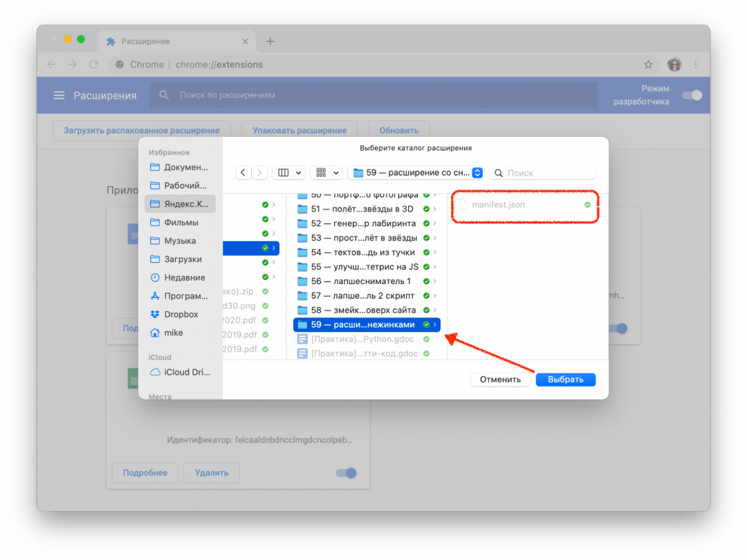
Task: Click the profile avatar in Chrome toolbar
Action: (x=674, y=64)
